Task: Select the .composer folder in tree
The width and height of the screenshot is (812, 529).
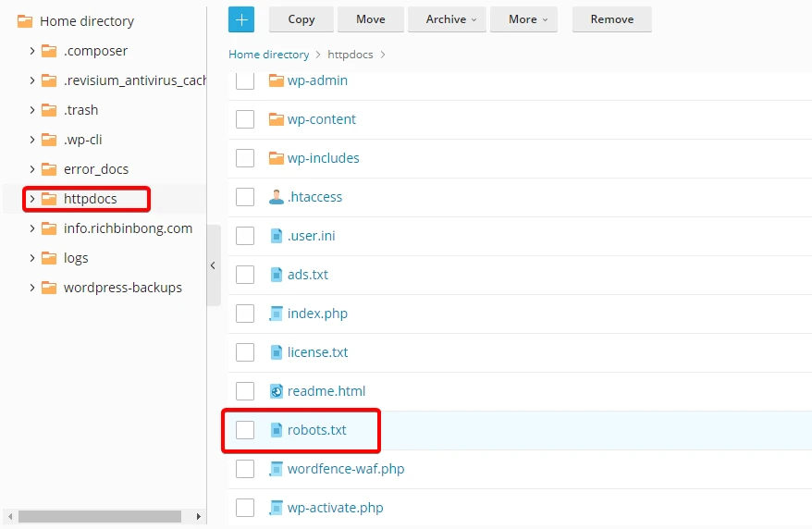Action: tap(96, 51)
